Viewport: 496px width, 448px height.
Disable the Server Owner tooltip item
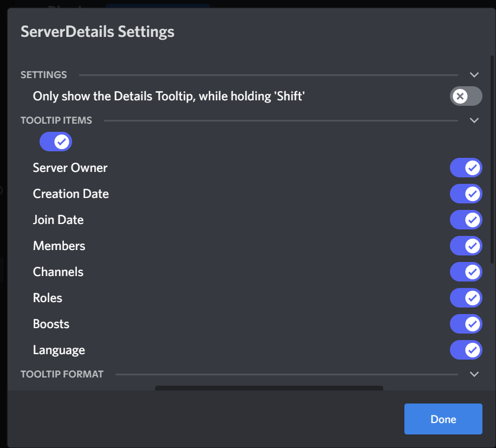pos(466,168)
